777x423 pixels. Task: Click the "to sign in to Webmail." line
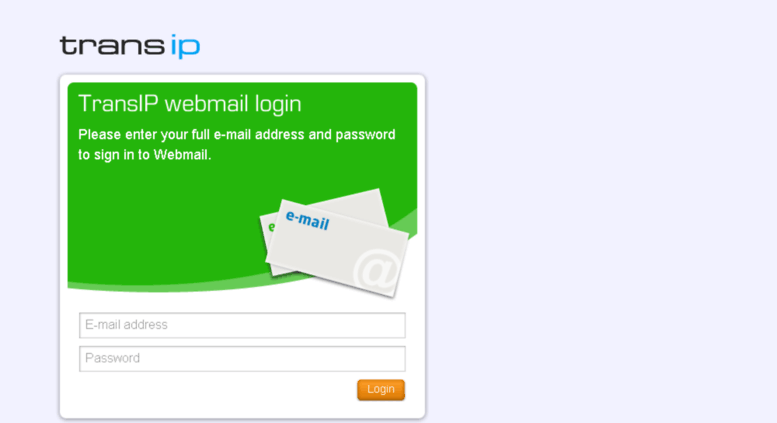click(145, 155)
